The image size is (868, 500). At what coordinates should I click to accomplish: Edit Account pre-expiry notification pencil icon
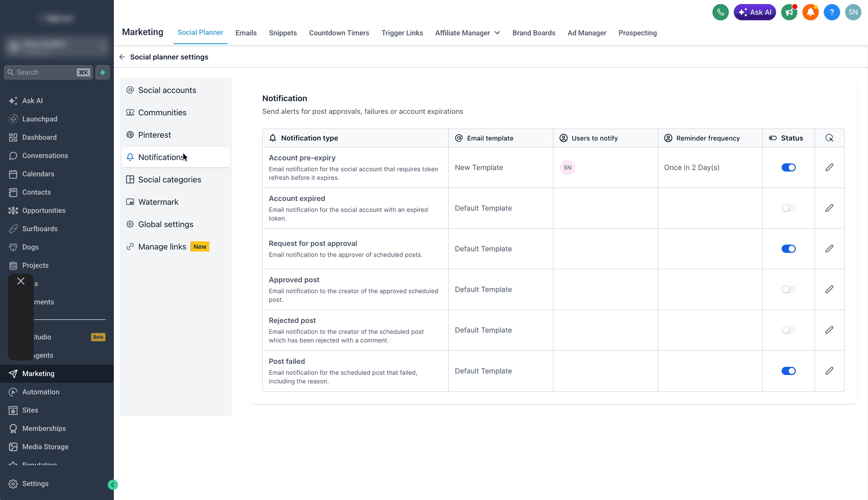[x=829, y=167]
